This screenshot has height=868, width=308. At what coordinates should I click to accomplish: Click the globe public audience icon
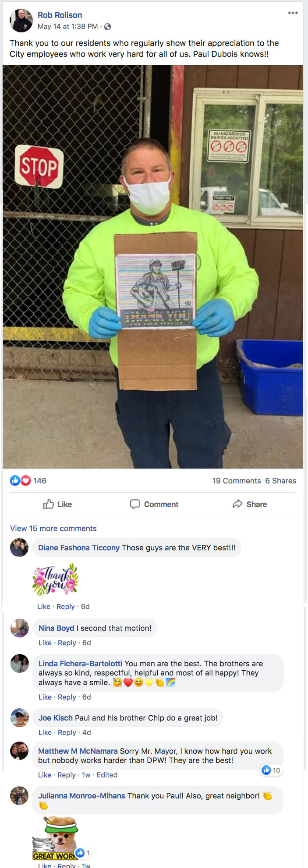(x=108, y=27)
